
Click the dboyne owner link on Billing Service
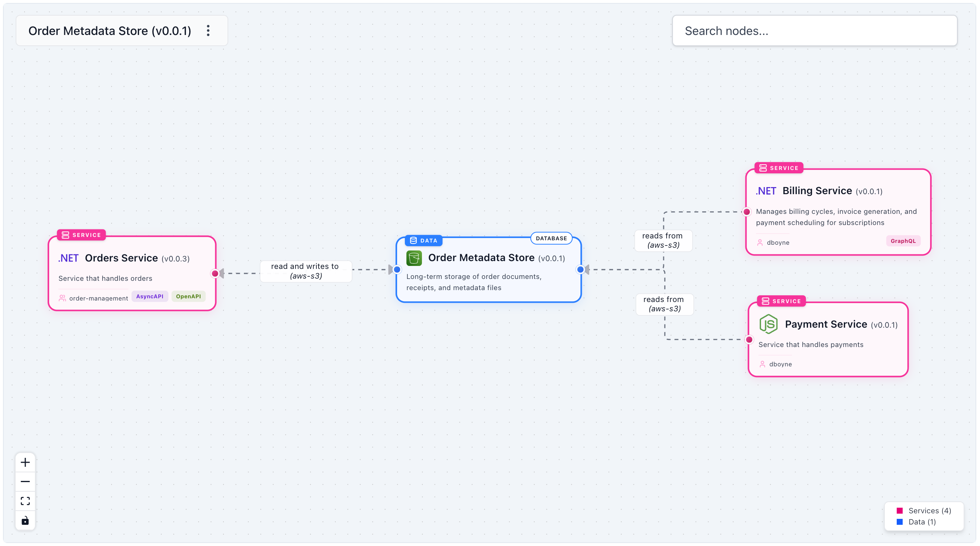[x=778, y=242]
